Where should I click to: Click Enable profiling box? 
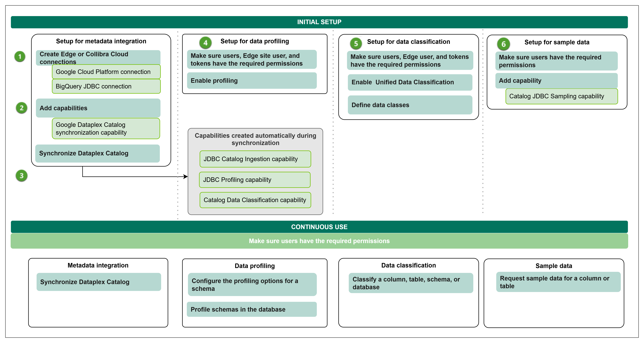(252, 81)
